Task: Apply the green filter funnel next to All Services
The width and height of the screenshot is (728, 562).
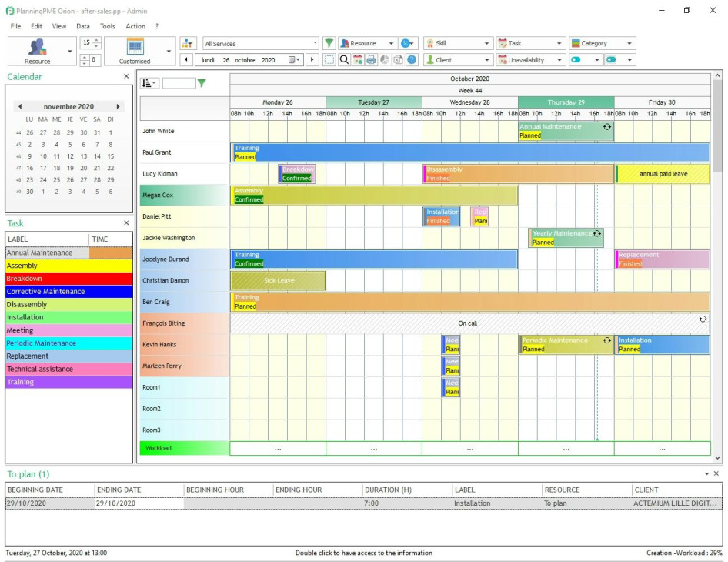Action: coord(329,43)
